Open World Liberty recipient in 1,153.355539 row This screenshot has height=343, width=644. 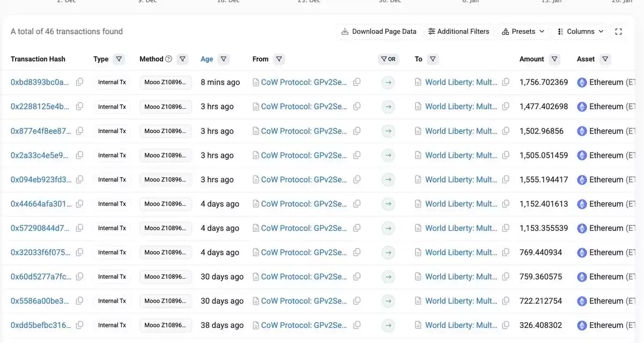coord(462,228)
